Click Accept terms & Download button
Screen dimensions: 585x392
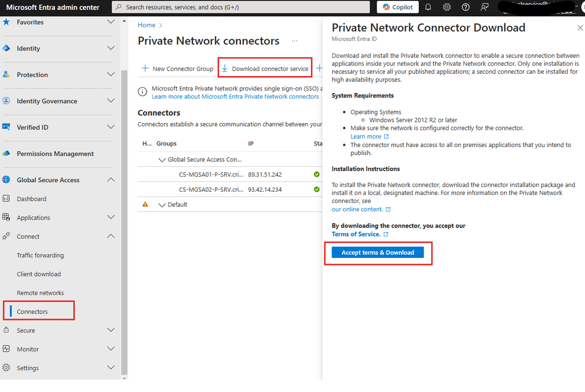[x=378, y=252]
